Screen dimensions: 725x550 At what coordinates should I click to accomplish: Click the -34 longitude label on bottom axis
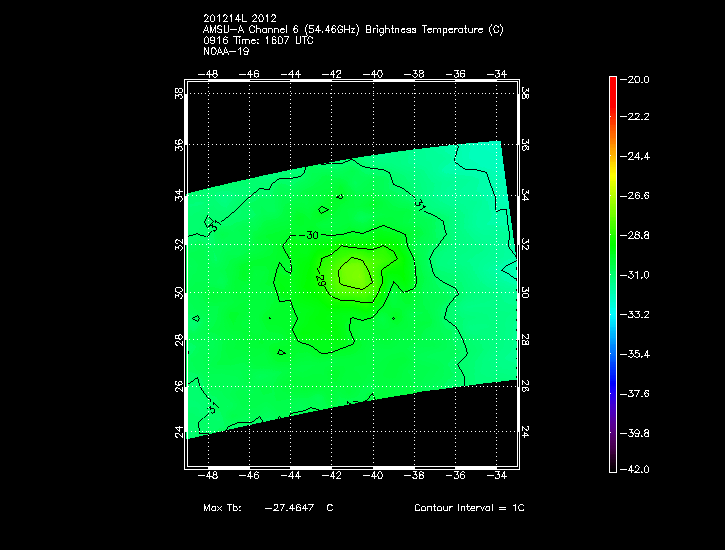pyautogui.click(x=497, y=477)
